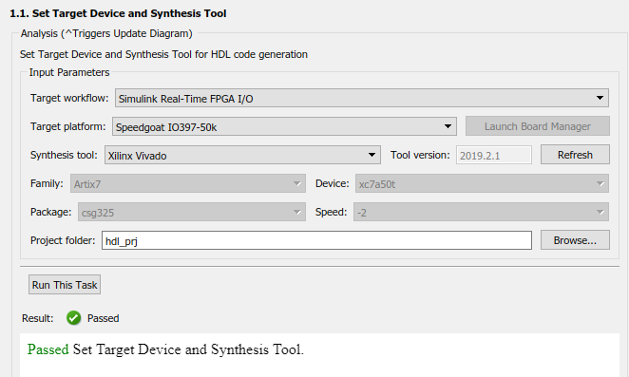Open the Target platform combo box
629x377 pixels.
pyautogui.click(x=284, y=126)
